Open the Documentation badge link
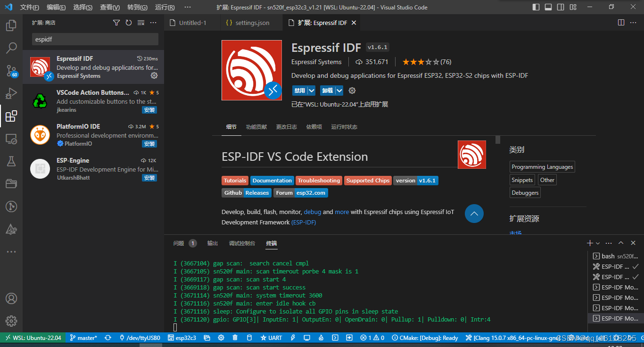 click(x=272, y=181)
